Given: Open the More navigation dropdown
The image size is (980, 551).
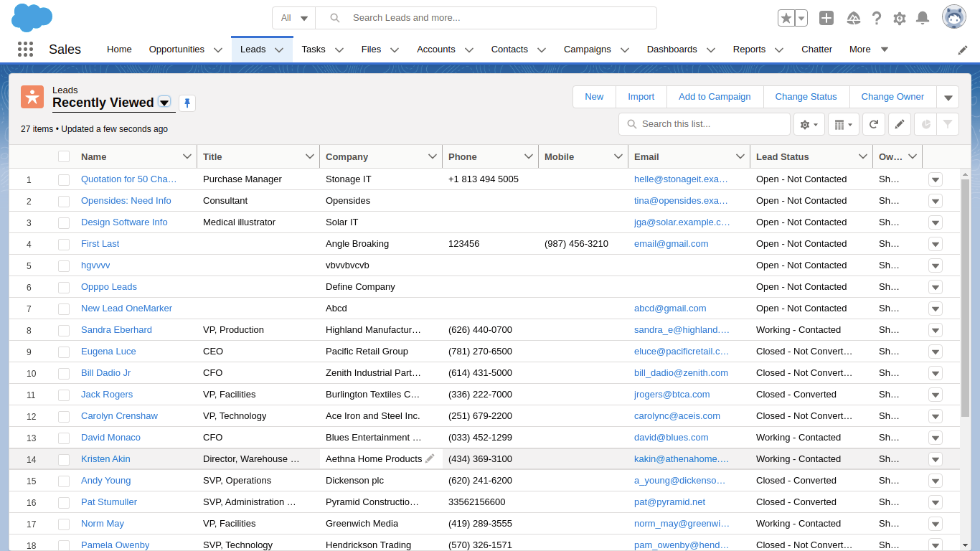Looking at the screenshot, I should click(869, 50).
